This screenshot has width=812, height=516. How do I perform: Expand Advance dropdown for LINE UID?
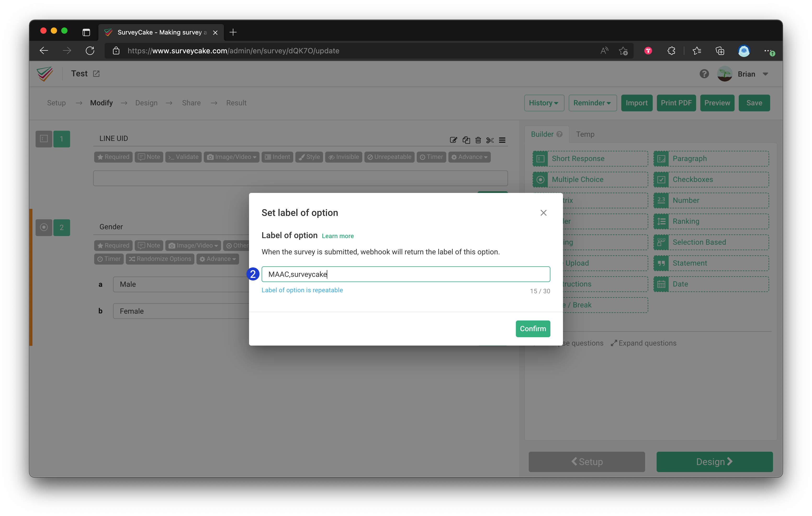469,157
